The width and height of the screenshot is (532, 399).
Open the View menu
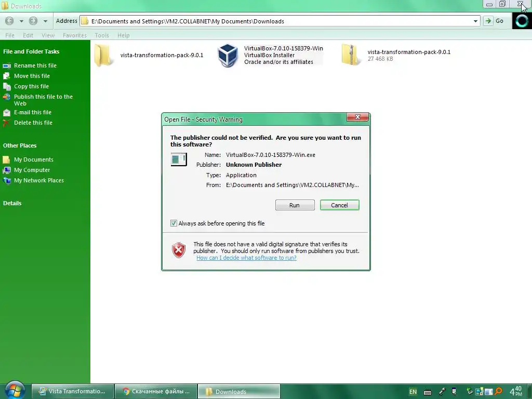coord(48,35)
